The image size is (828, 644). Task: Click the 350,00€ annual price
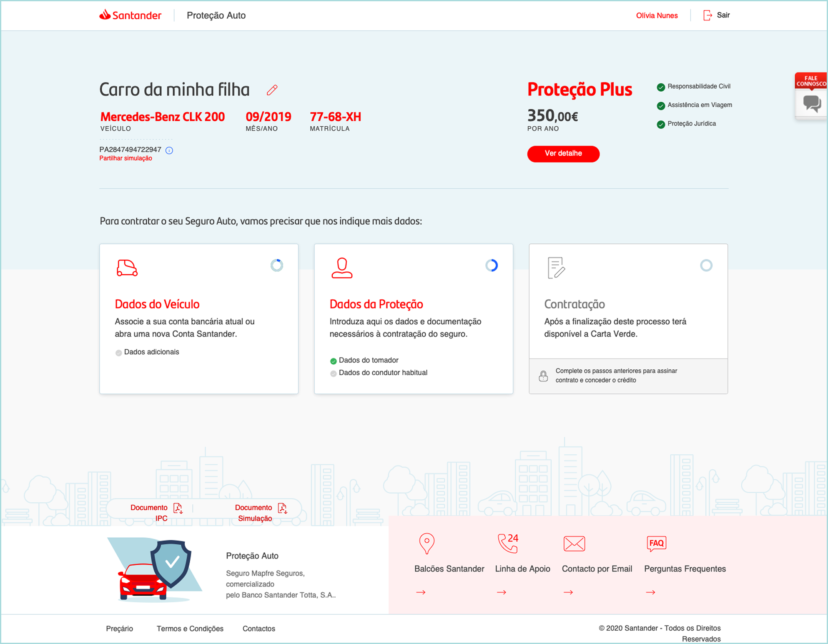(552, 116)
